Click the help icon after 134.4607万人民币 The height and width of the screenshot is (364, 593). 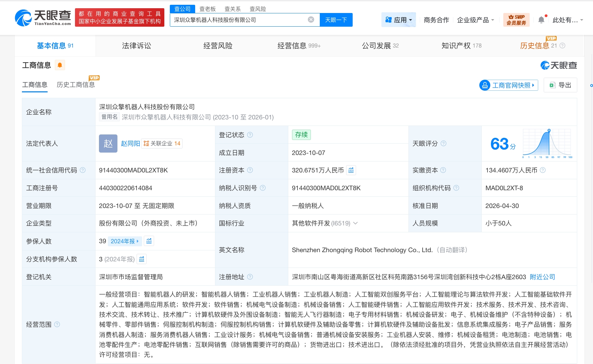click(543, 170)
